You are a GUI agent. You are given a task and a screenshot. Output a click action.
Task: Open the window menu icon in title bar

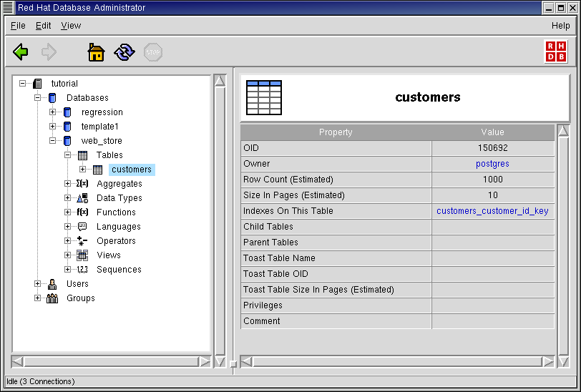coord(8,7)
